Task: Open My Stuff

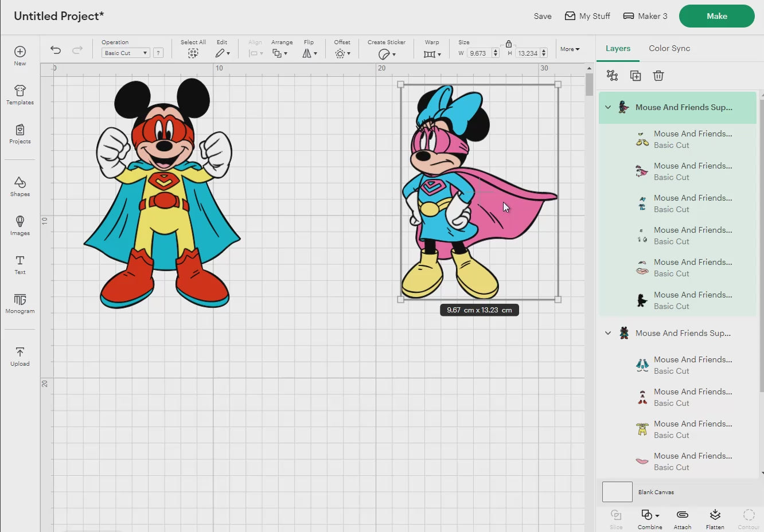Action: pyautogui.click(x=587, y=16)
